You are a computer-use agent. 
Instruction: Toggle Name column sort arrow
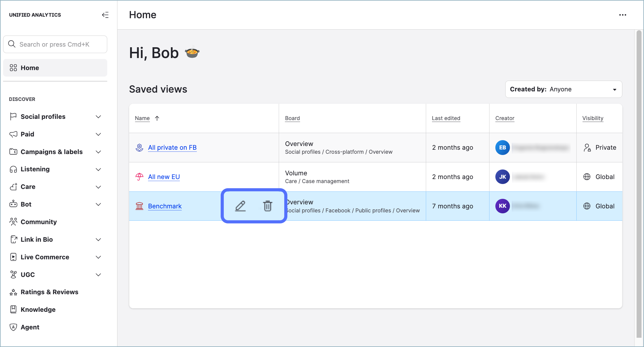coord(157,118)
